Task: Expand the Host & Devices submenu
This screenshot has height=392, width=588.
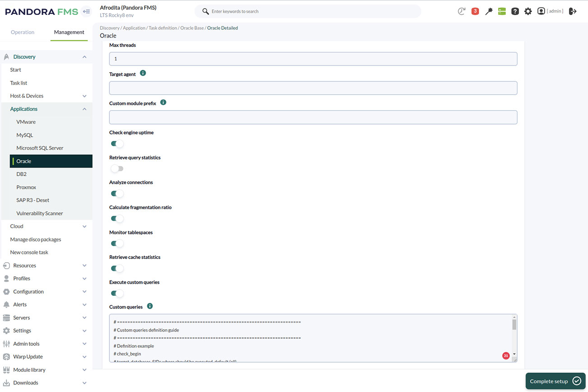Action: [84, 96]
